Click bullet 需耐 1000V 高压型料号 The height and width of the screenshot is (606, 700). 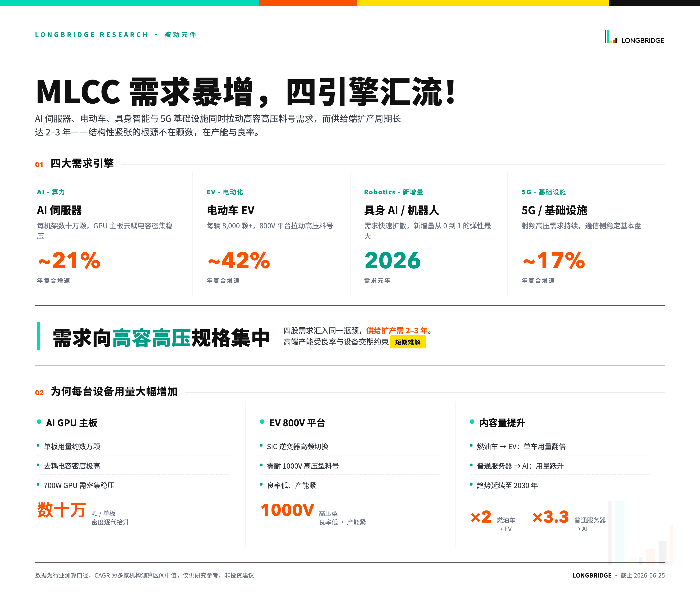303,466
